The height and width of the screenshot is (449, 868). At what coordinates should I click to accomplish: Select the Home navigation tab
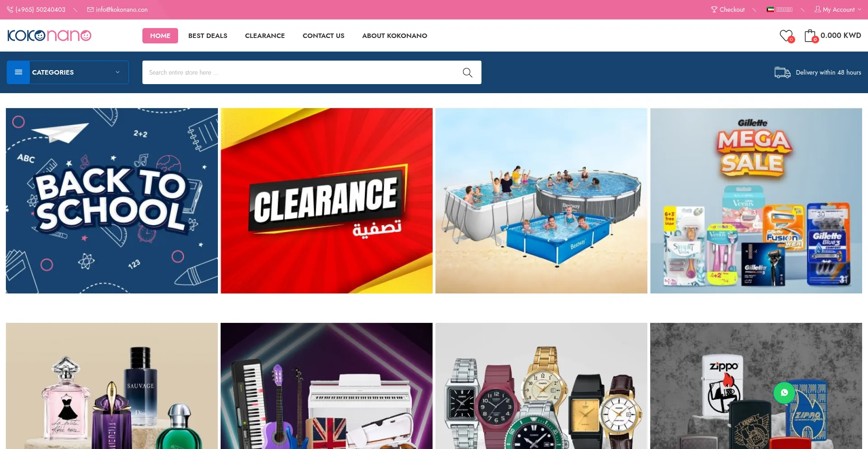pos(160,36)
